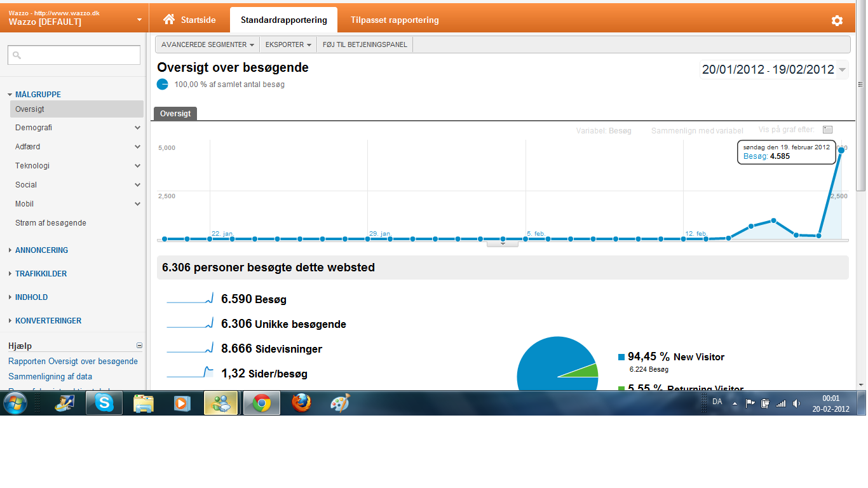Click the settings gear icon
Screen dimensions: 868x488
coord(837,20)
